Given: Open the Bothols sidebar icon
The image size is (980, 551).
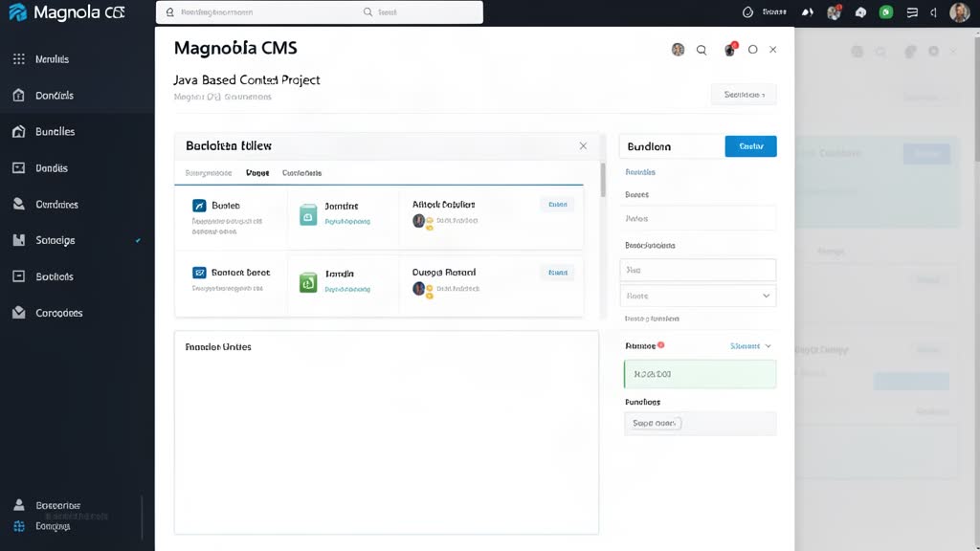Looking at the screenshot, I should tap(19, 276).
